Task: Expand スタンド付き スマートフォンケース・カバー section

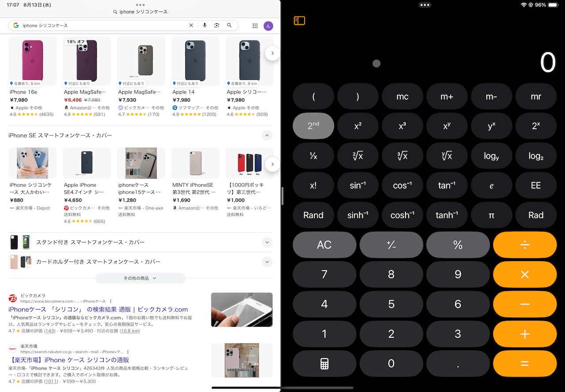Action: point(267,242)
